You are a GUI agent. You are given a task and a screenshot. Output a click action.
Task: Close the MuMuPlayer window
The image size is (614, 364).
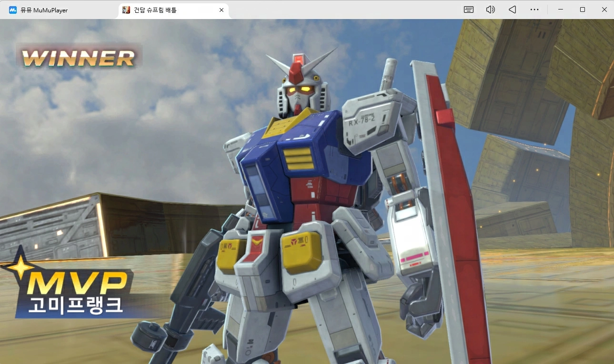pos(604,10)
